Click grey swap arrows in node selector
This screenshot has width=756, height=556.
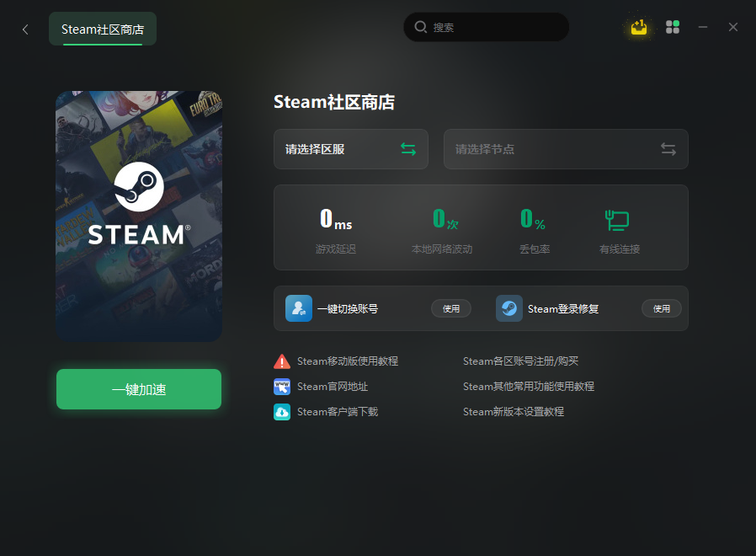point(668,149)
